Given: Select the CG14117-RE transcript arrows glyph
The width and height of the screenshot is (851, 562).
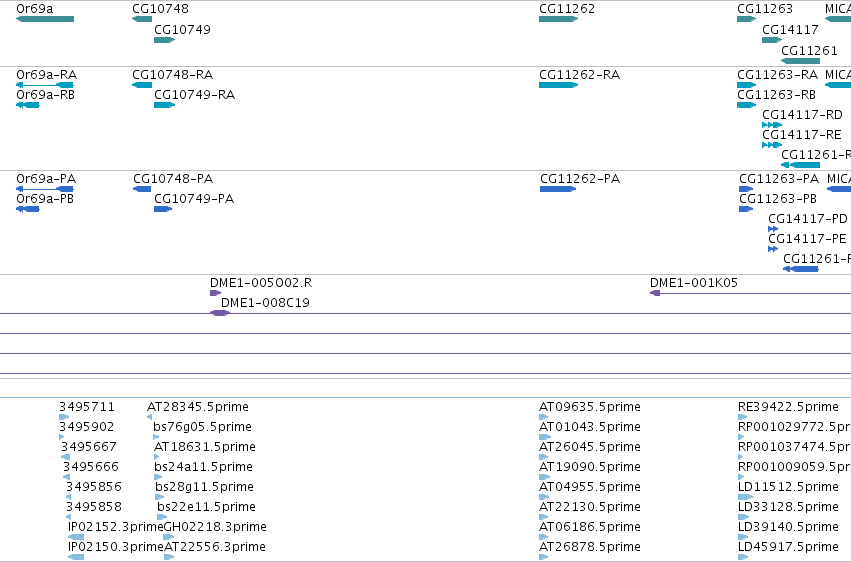Looking at the screenshot, I should (772, 145).
